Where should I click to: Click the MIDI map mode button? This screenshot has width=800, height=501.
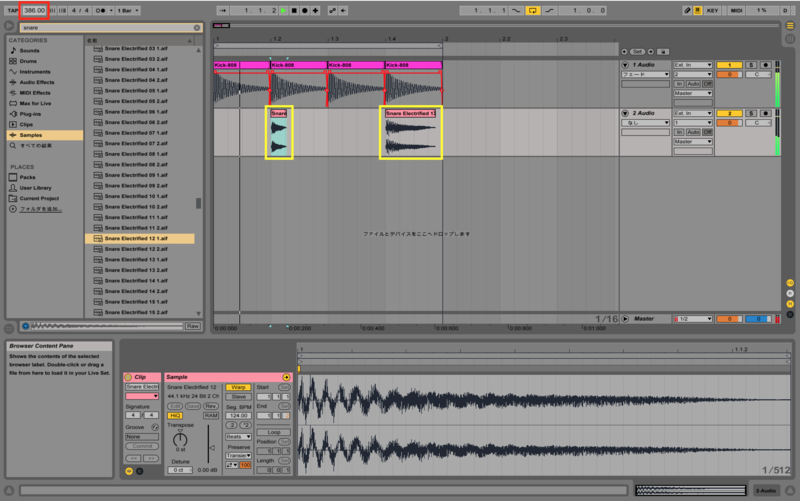coord(736,10)
